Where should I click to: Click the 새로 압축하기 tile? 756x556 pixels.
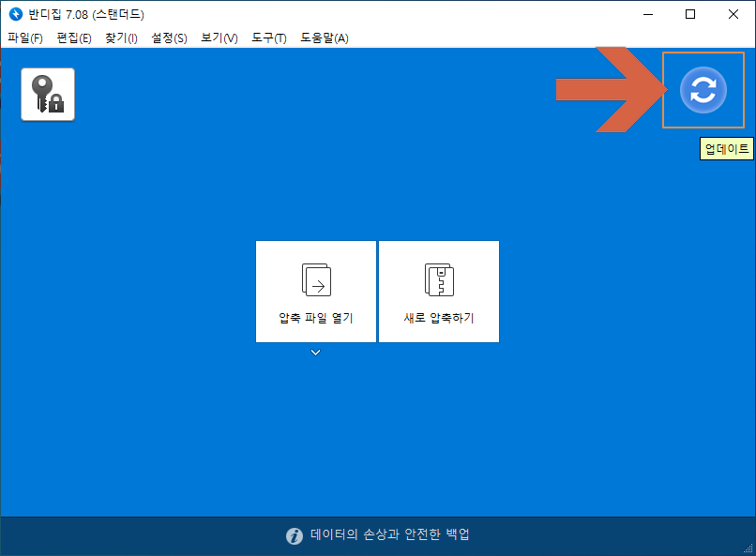(439, 292)
